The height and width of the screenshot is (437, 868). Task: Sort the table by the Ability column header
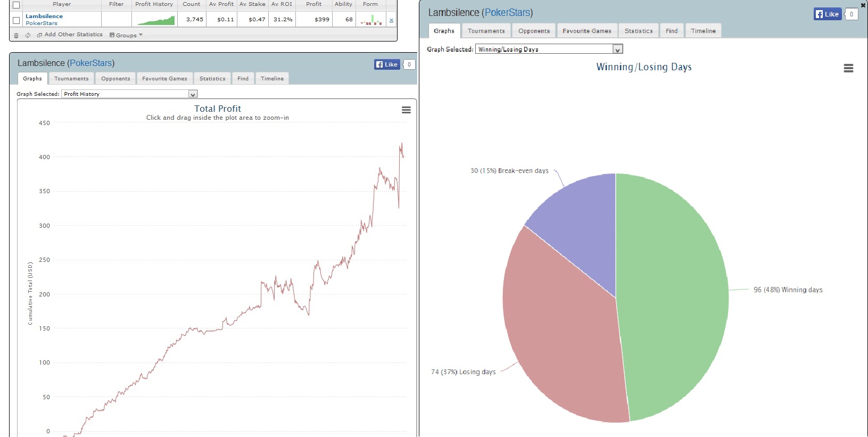pos(343,4)
